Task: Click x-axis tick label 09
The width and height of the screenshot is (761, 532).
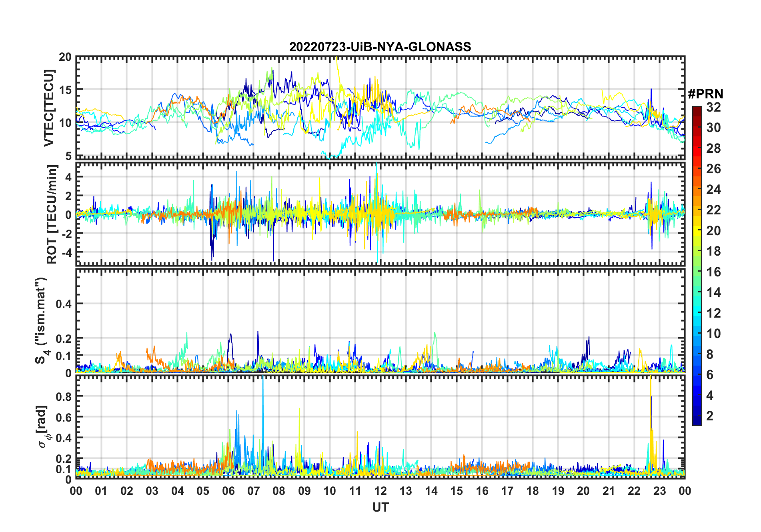Action: 304,491
